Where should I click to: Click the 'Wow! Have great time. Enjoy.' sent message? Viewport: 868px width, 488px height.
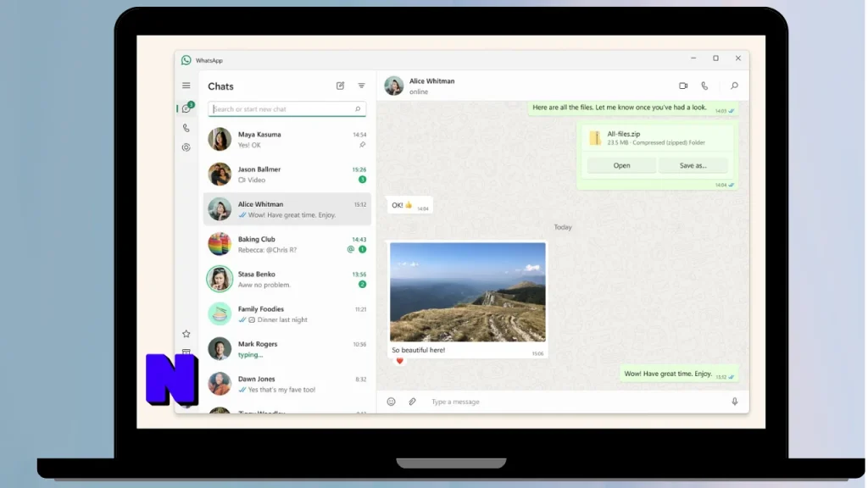pos(679,374)
